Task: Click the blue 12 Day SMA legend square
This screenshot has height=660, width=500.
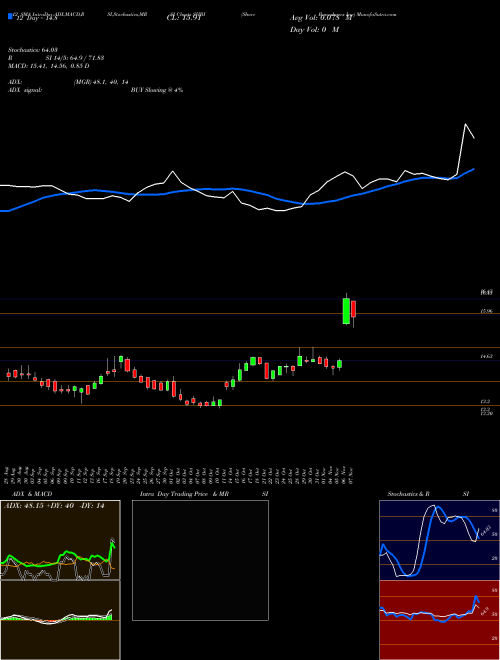Action: [x=10, y=17]
